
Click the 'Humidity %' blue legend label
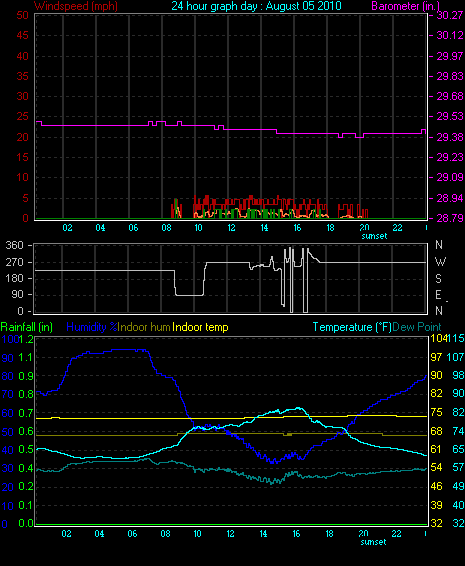92,327
